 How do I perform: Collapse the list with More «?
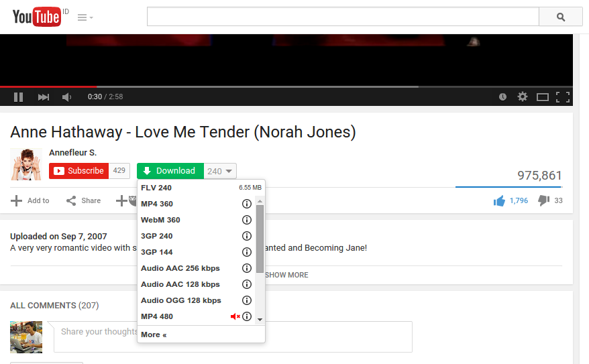[x=154, y=335]
